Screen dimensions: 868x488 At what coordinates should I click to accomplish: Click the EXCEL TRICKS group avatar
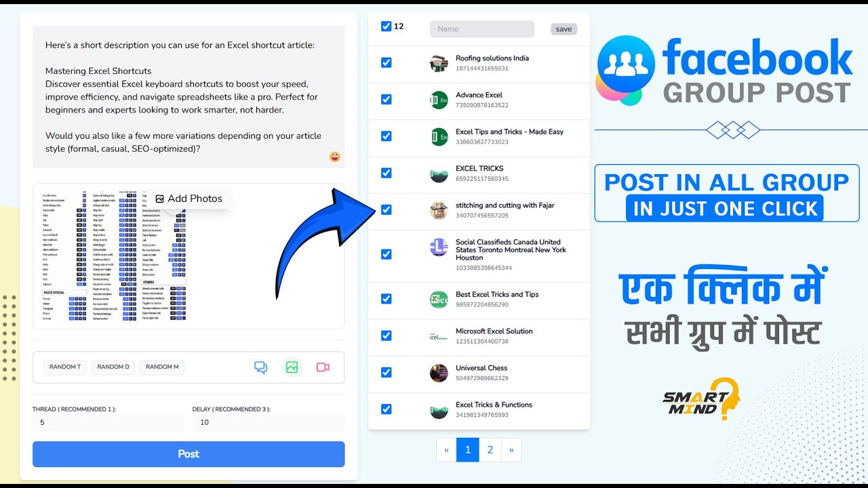point(439,174)
